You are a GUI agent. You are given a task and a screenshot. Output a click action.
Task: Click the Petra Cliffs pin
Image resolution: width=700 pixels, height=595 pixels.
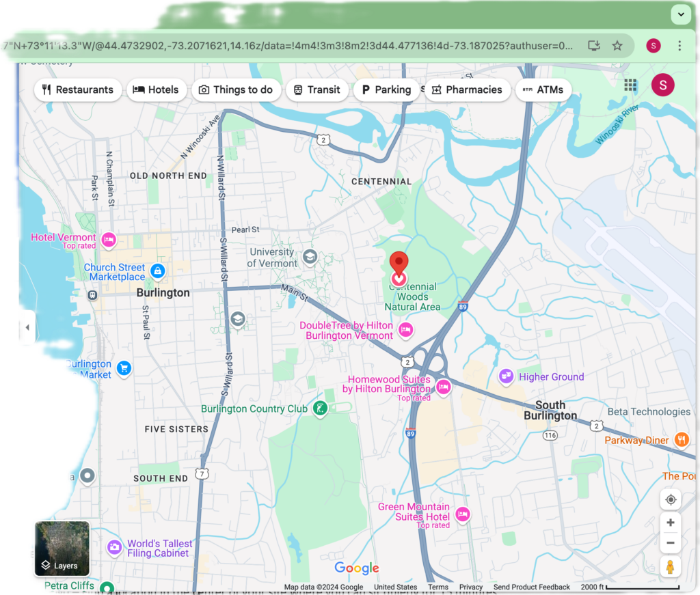point(107,588)
